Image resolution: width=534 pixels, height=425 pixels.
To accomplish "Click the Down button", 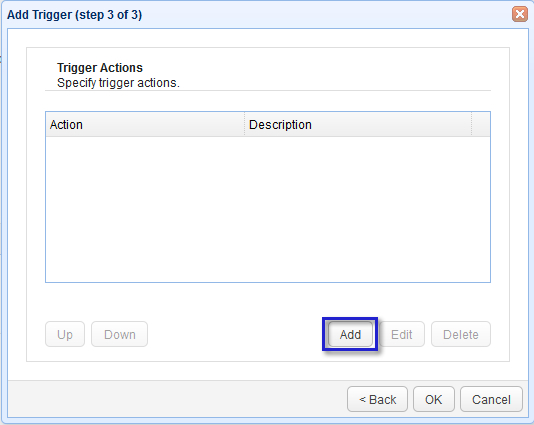I will pyautogui.click(x=120, y=334).
